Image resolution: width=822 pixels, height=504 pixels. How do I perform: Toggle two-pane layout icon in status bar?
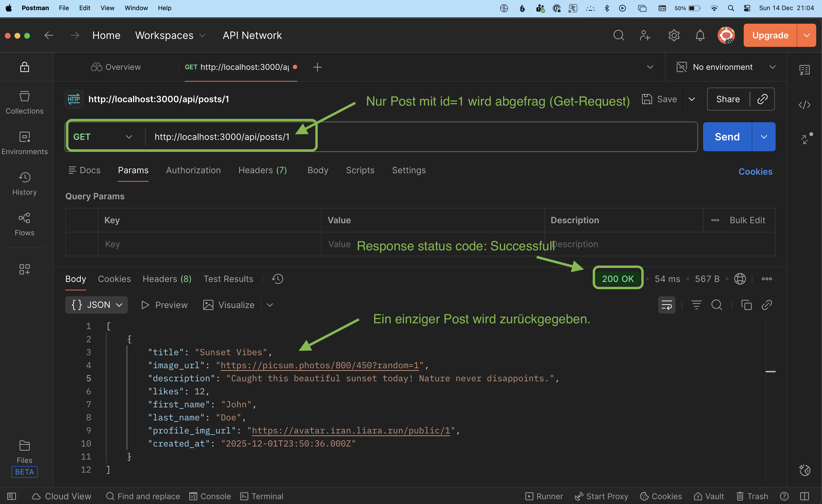click(804, 496)
